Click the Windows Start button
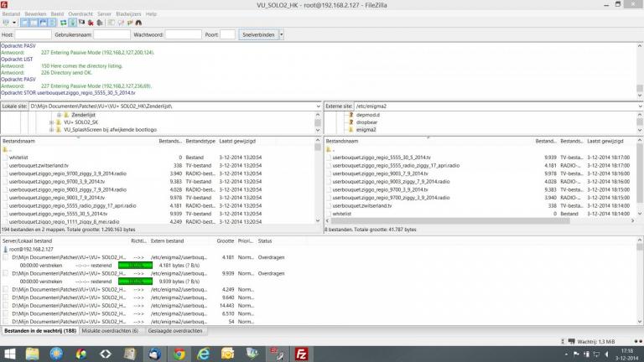 10,354
